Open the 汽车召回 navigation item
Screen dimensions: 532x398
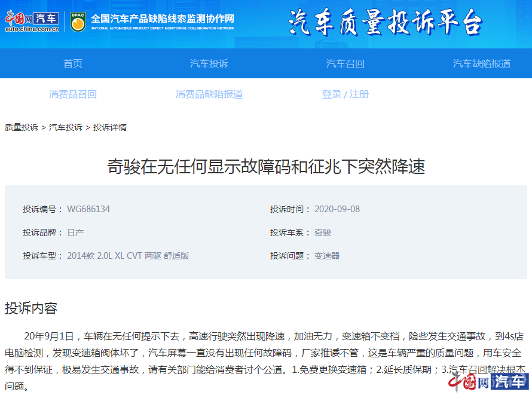(346, 63)
